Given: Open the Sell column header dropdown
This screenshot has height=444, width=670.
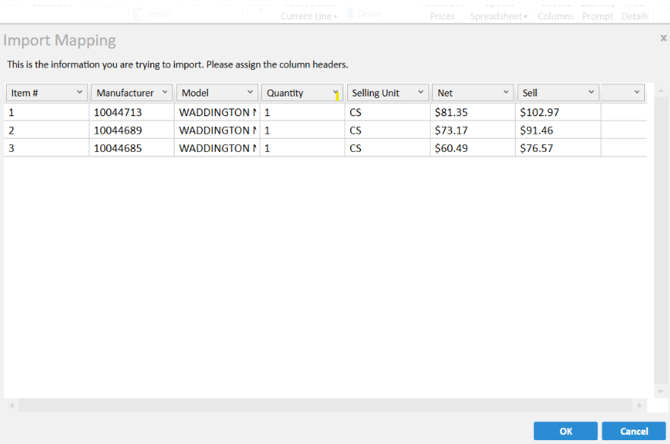Looking at the screenshot, I should coord(558,93).
